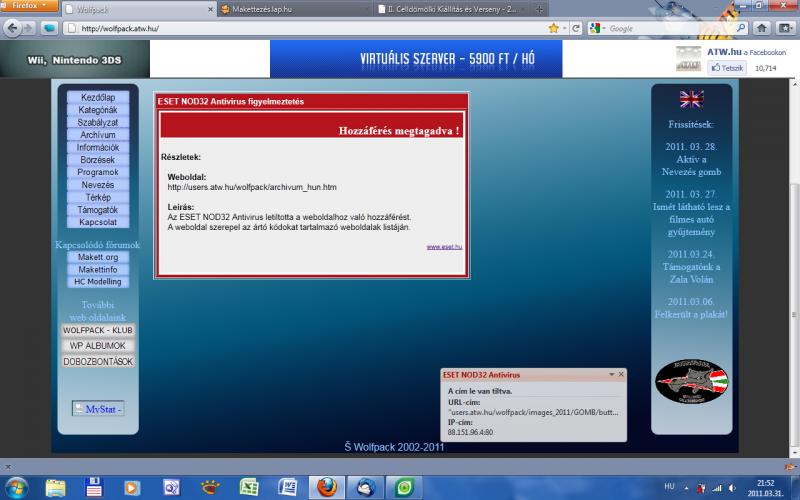Click the Firefox back arrow button
The image size is (800, 500).
pos(15,28)
